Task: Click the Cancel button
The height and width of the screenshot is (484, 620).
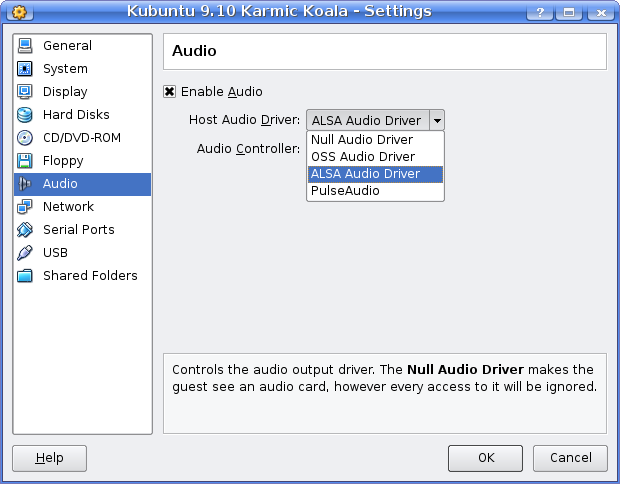Action: coord(569,458)
